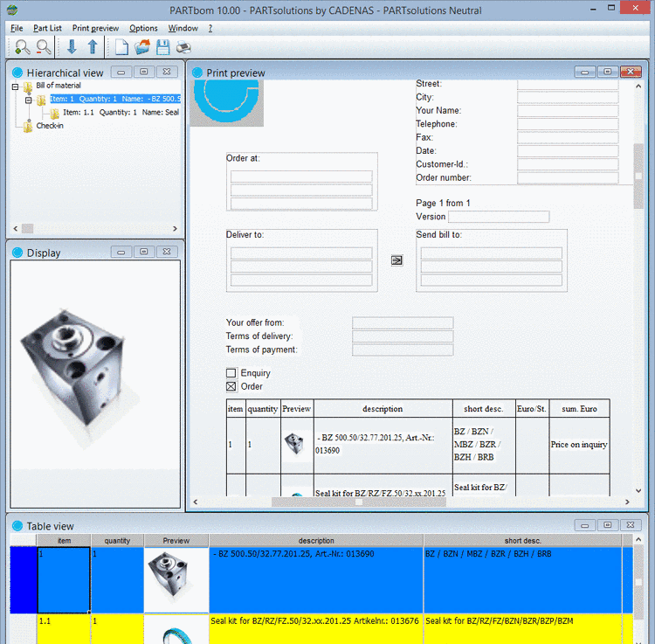
Task: Click the BZ 500.50 description cell in Table view
Action: 316,579
